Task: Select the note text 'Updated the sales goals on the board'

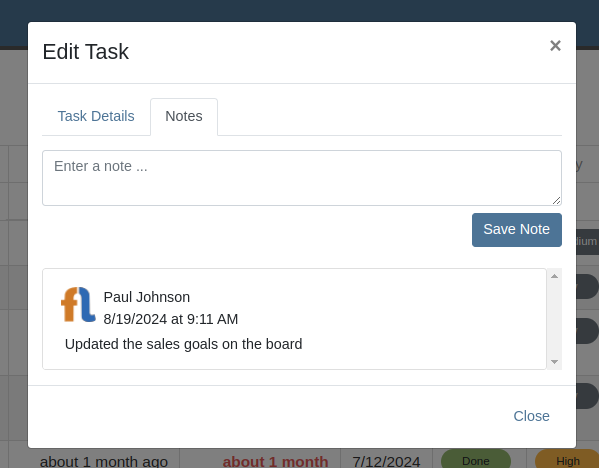Action: click(183, 344)
